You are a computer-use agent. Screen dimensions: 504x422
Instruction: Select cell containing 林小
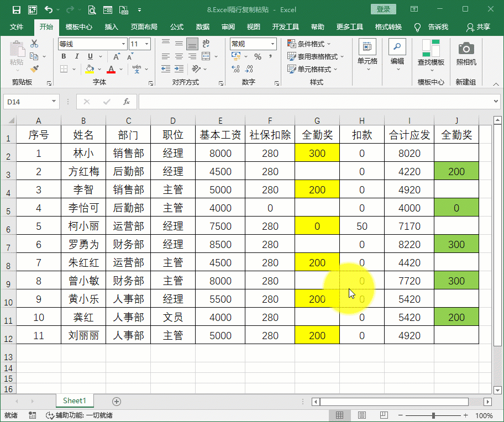click(83, 153)
